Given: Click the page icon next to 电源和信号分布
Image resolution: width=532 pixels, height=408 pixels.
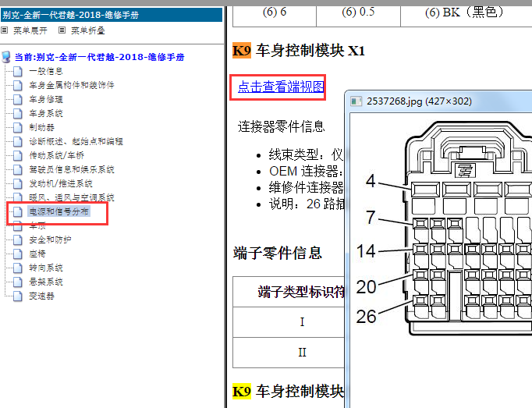Looking at the screenshot, I should [18, 212].
